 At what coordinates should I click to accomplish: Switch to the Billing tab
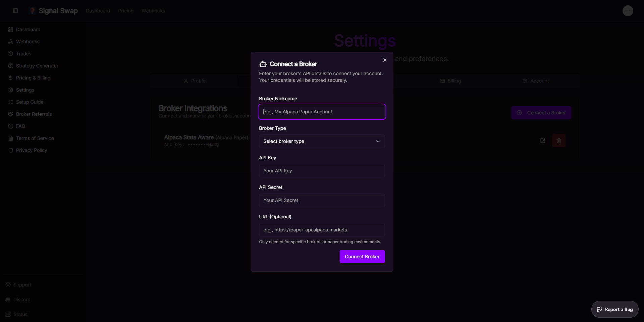click(x=450, y=81)
